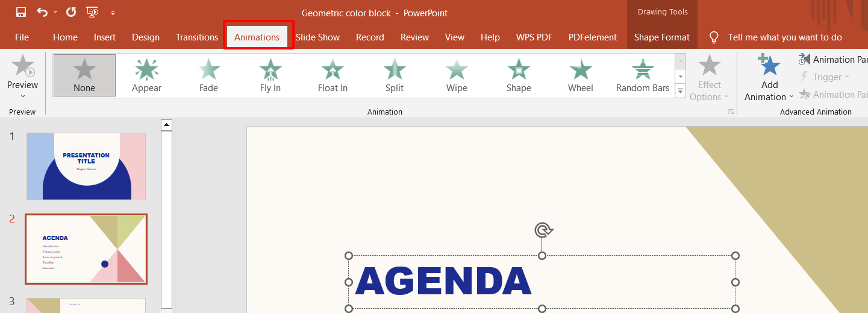Go to the Transitions tab
Viewport: 868px width, 313px height.
pyautogui.click(x=197, y=37)
